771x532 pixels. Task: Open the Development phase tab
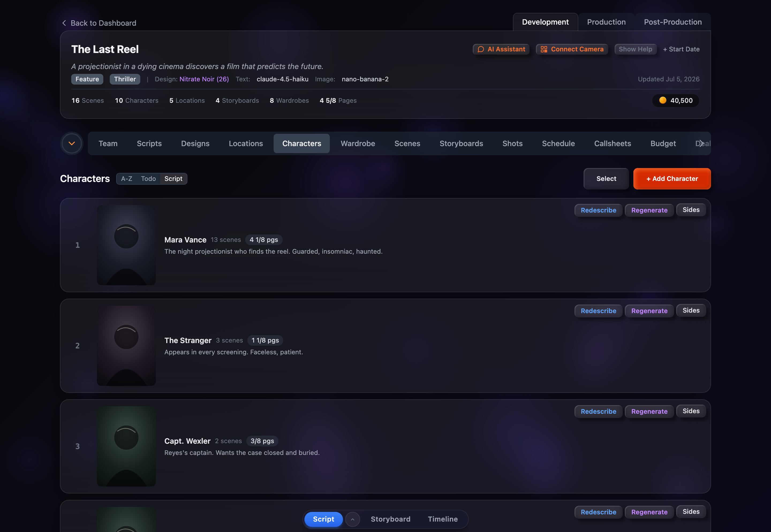pyautogui.click(x=545, y=22)
